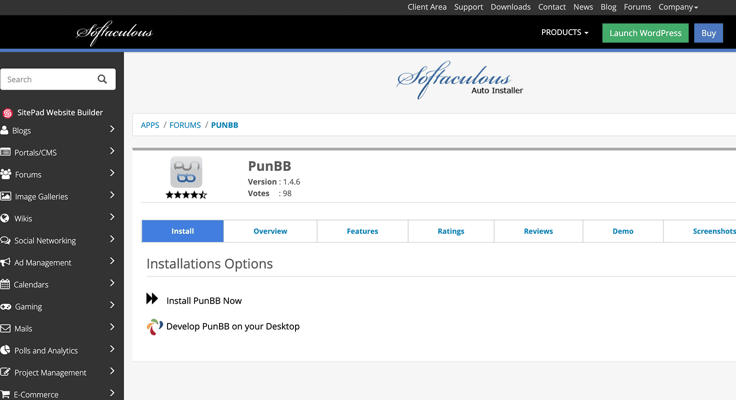Click the Forums group icon
This screenshot has height=400, width=736.
click(6, 174)
